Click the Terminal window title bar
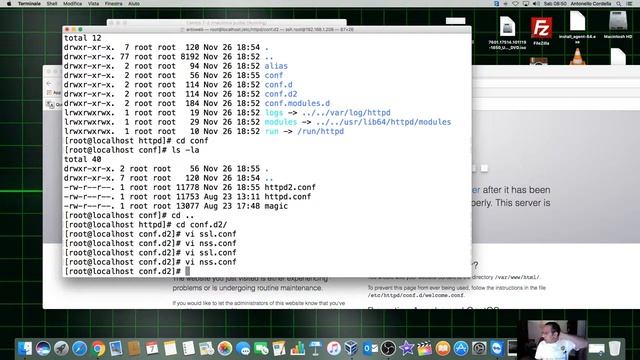This screenshot has width=640, height=360. pos(267,29)
